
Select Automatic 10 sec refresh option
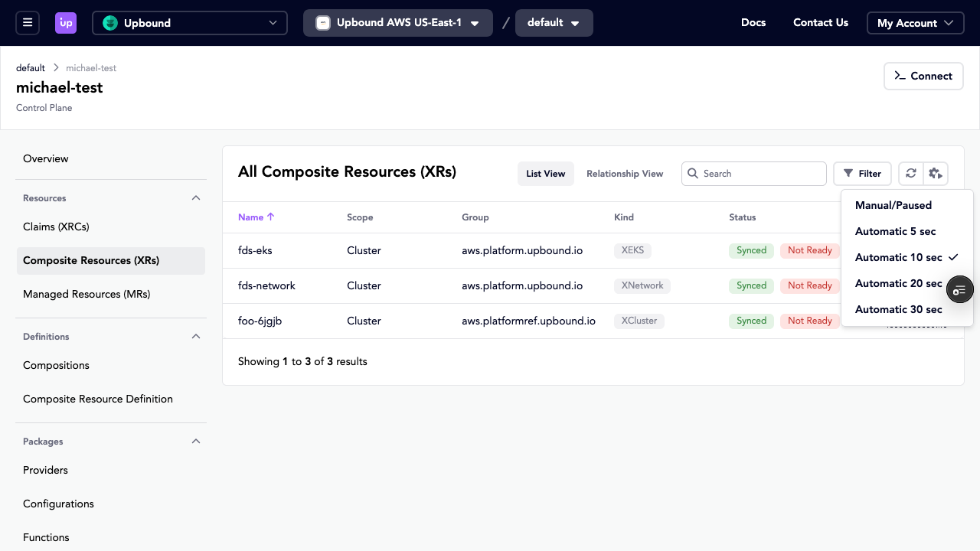899,258
